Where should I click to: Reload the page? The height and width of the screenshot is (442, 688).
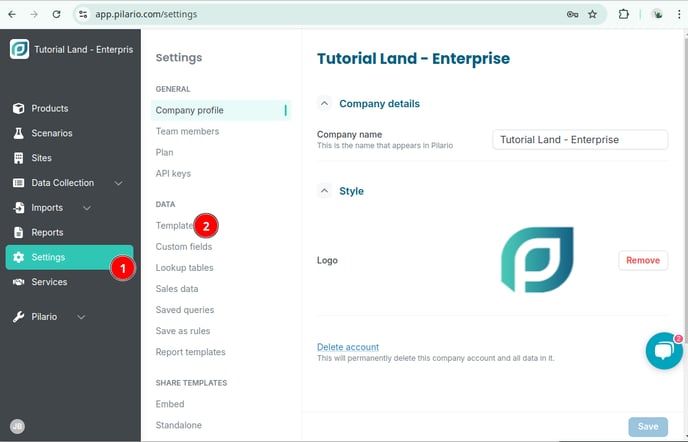click(x=56, y=14)
